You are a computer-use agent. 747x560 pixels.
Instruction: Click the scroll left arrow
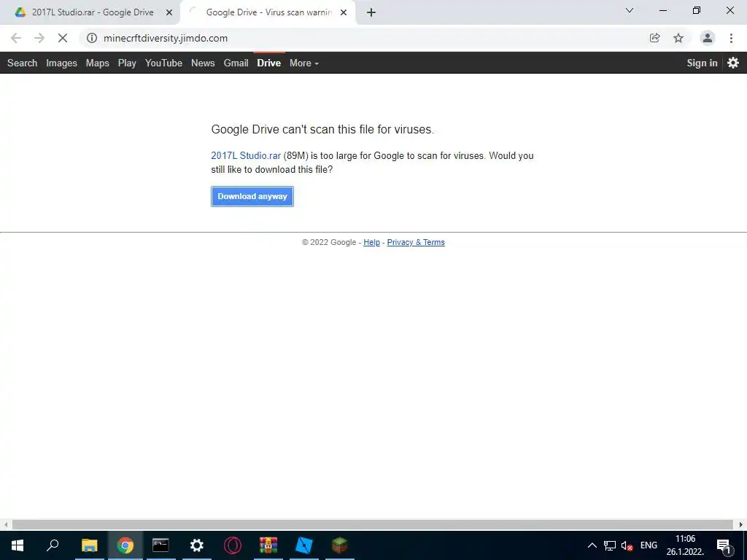[x=6, y=524]
